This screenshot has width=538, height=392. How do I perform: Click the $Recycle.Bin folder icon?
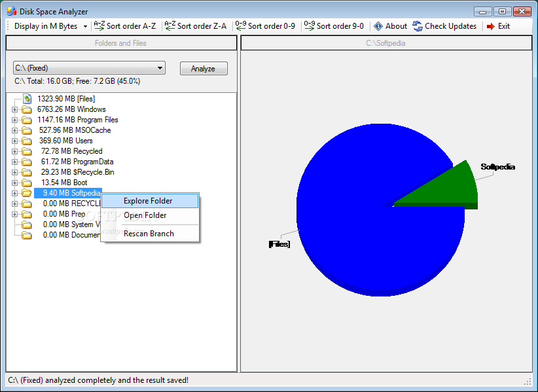coord(26,173)
